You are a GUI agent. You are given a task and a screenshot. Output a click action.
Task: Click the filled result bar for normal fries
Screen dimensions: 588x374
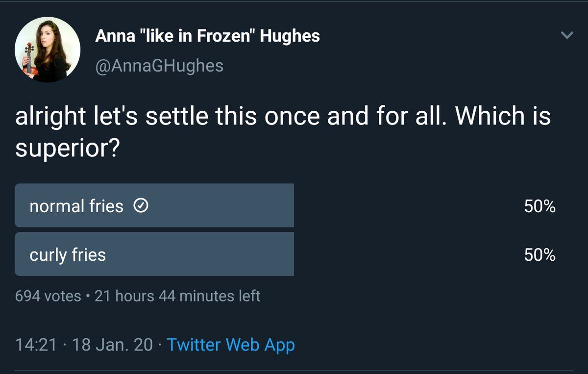[220, 205]
